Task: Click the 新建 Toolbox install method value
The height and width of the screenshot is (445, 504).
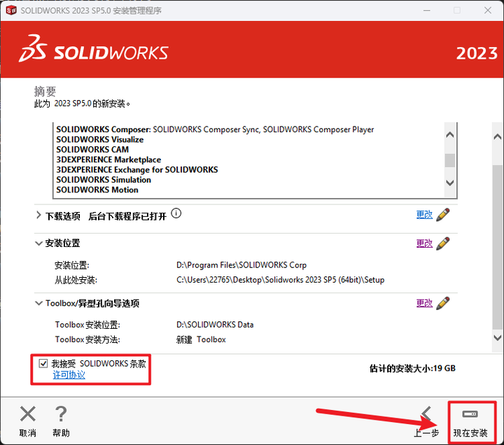Action: (x=201, y=339)
